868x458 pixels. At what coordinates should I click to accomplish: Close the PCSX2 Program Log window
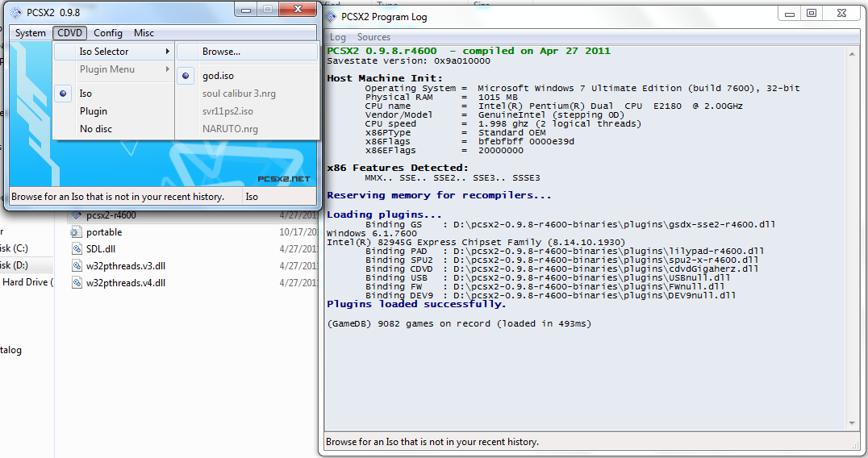[842, 13]
